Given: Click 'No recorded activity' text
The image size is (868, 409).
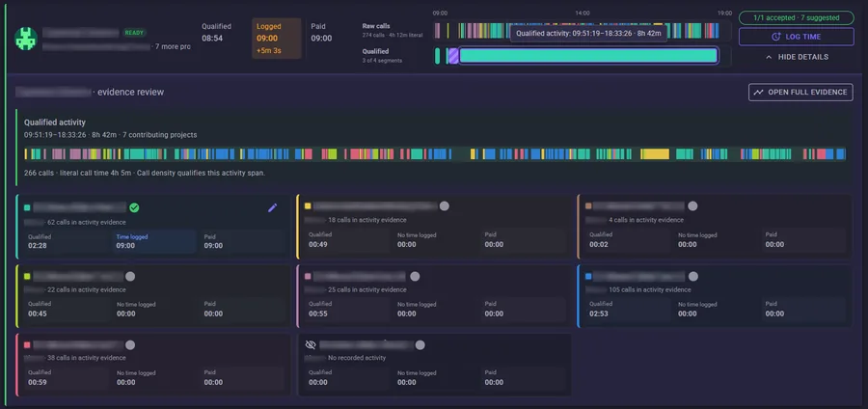Looking at the screenshot, I should [x=357, y=358].
